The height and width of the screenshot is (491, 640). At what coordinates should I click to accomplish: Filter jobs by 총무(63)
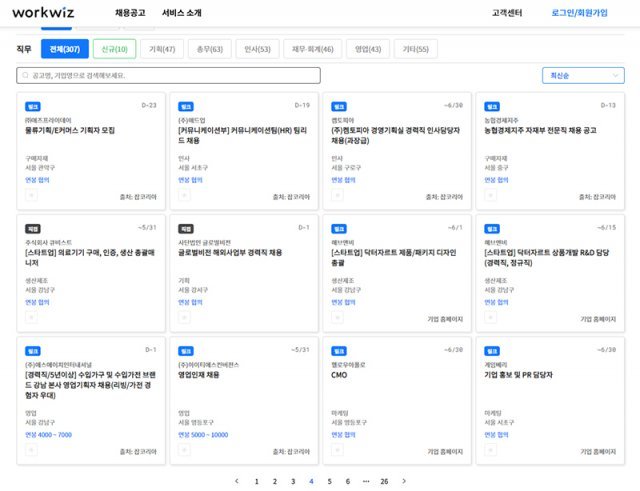(210, 49)
